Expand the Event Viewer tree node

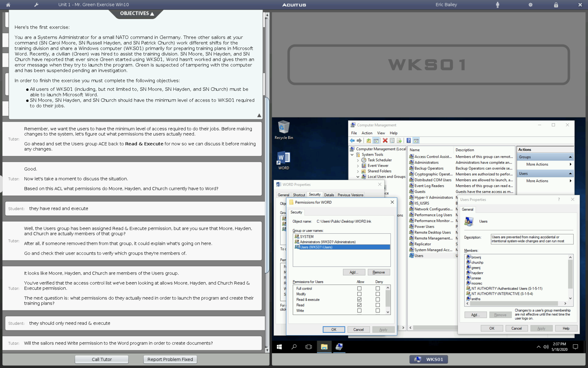[358, 166]
